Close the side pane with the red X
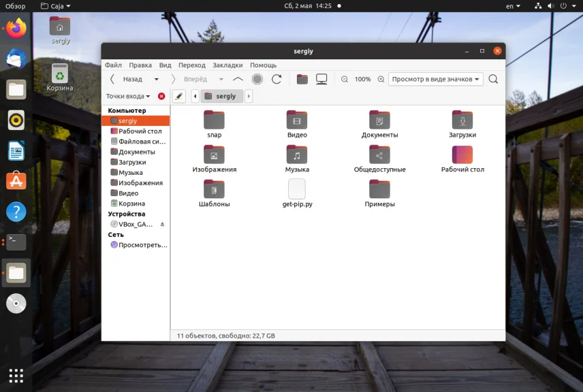Image resolution: width=583 pixels, height=392 pixels. coord(161,97)
